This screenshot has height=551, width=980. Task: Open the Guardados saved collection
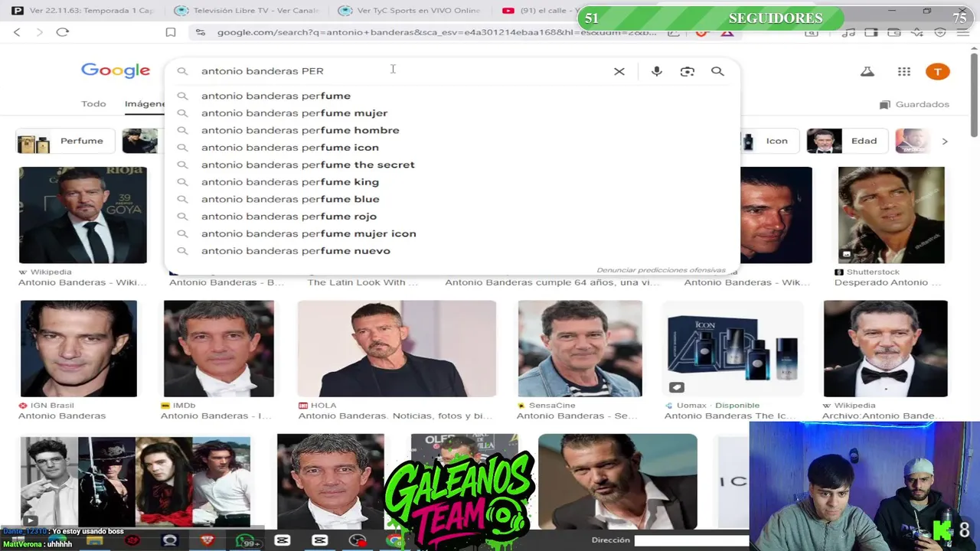[914, 104]
